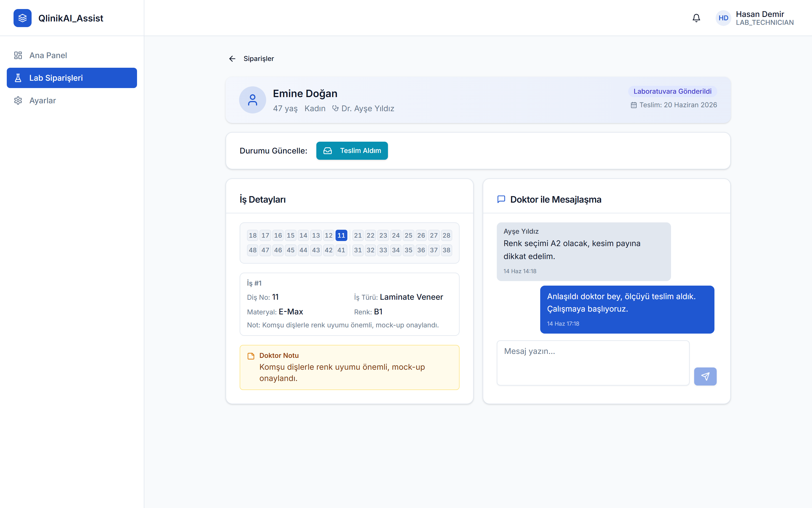This screenshot has width=812, height=508.
Task: Select tooth 41 in the chart
Action: [341, 250]
